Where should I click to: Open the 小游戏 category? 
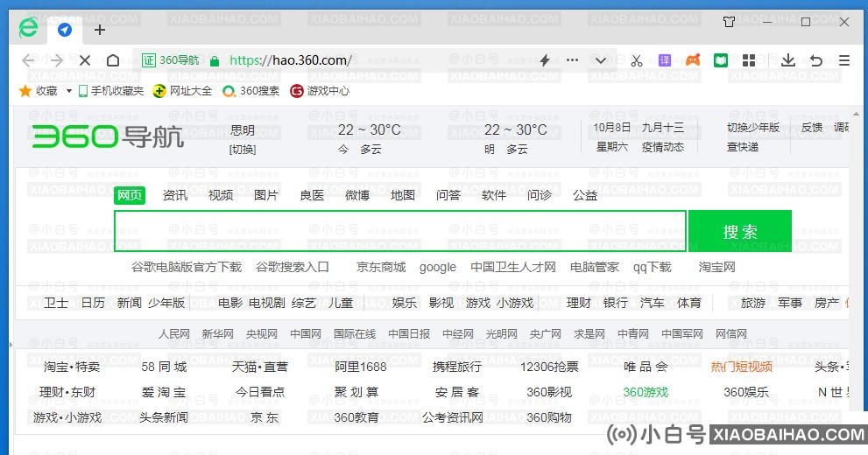tap(515, 303)
